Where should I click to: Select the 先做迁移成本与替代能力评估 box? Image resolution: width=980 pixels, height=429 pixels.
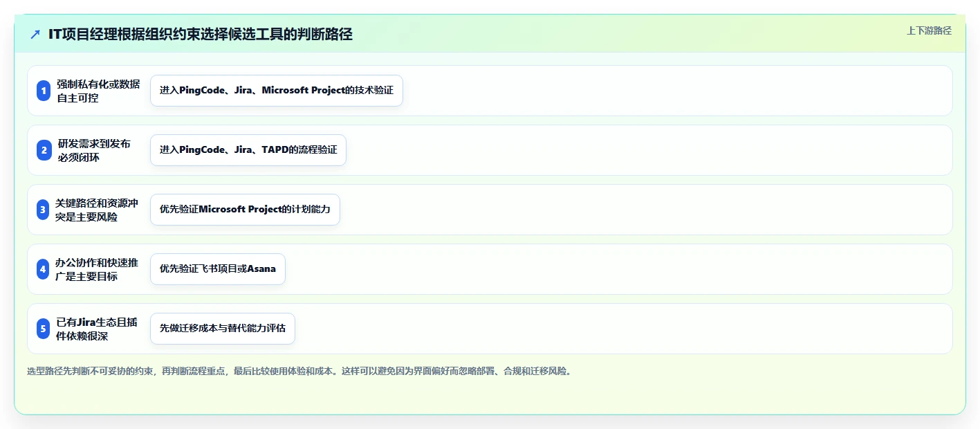(x=223, y=329)
